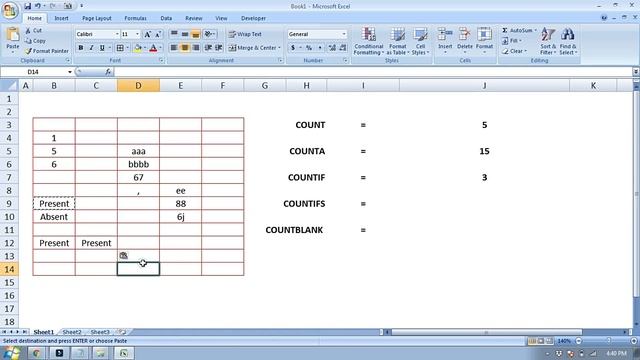The height and width of the screenshot is (360, 640).
Task: Click the Paste Options smart tag
Action: (124, 256)
